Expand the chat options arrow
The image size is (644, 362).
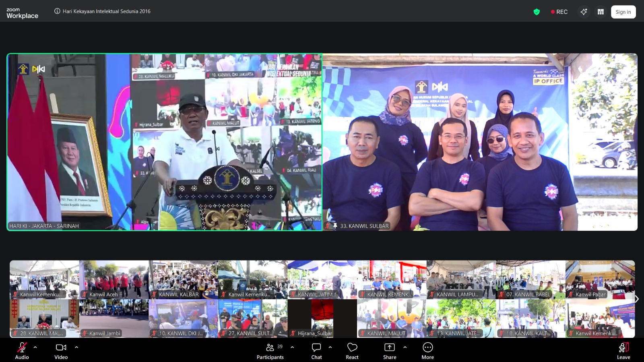click(330, 347)
